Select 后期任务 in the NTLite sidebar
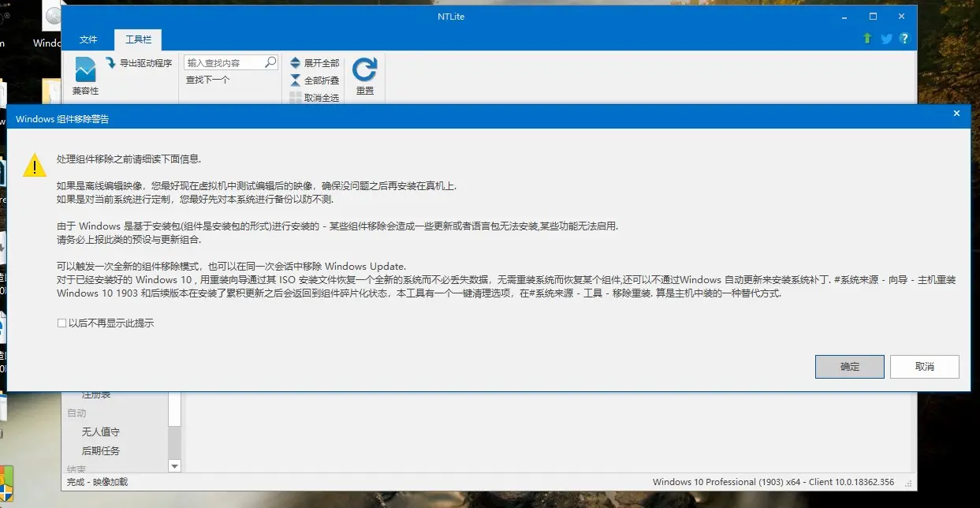Image resolution: width=980 pixels, height=508 pixels. pos(101,451)
